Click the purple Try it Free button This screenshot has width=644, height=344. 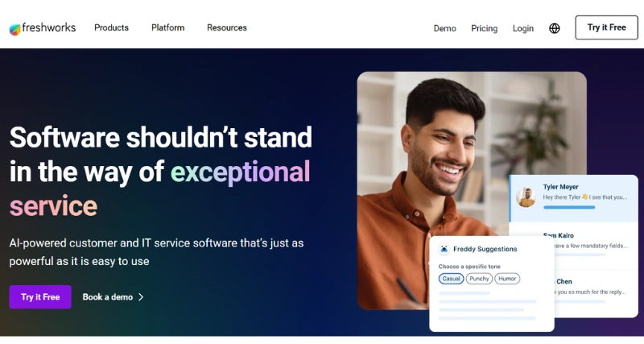pos(40,296)
